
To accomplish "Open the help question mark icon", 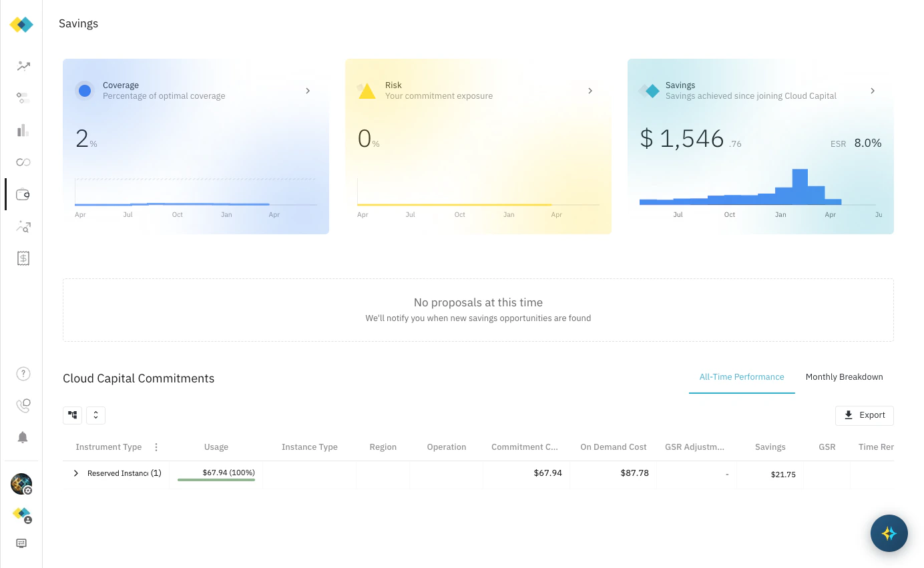I will pos(23,374).
